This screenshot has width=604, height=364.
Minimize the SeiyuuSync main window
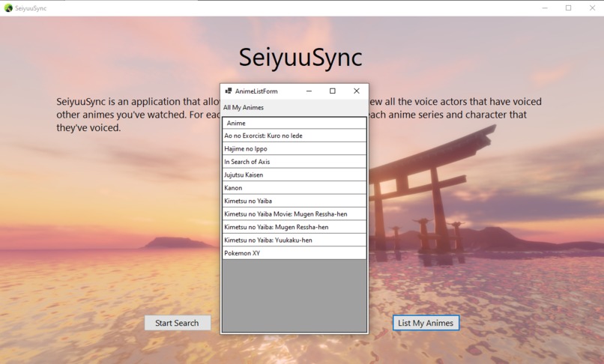(545, 8)
